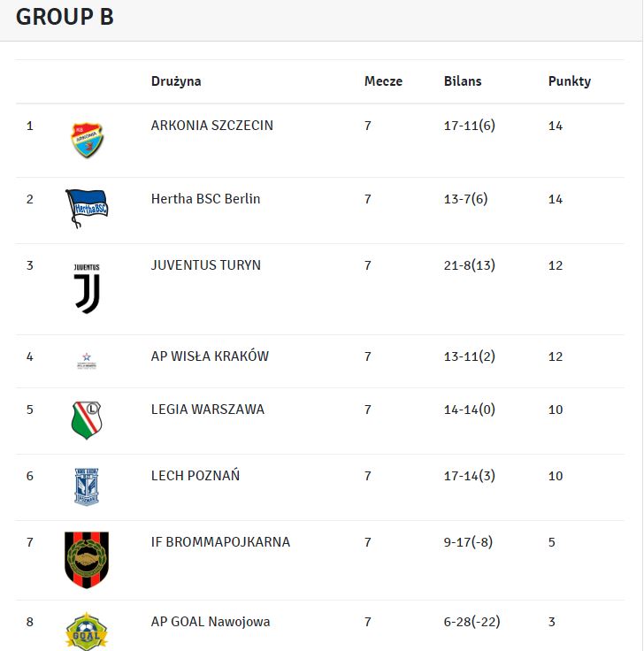The image size is (644, 651).
Task: Click the IF Brommapojkarna striped shield
Action: (87, 560)
